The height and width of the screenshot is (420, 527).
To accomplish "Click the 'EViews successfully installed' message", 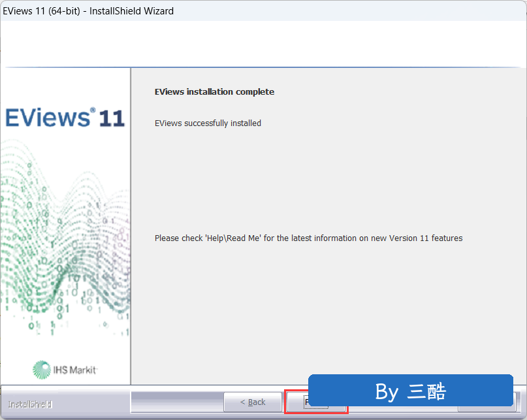I will [x=208, y=123].
